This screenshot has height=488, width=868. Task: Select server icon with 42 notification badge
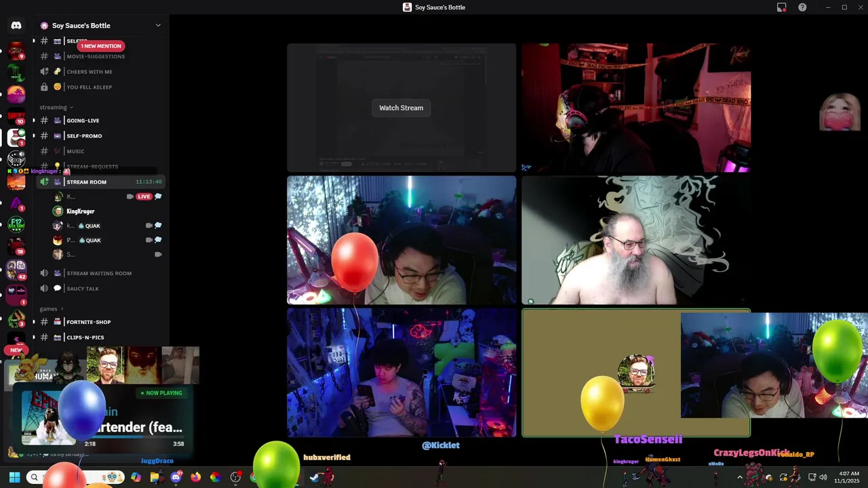16,269
